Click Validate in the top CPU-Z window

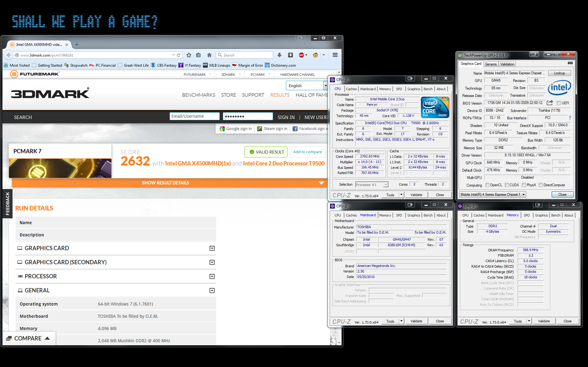[416, 195]
